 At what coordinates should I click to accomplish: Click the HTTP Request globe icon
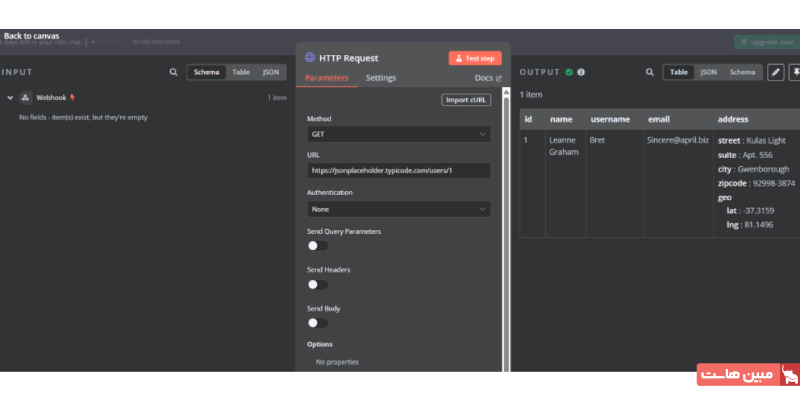point(310,57)
